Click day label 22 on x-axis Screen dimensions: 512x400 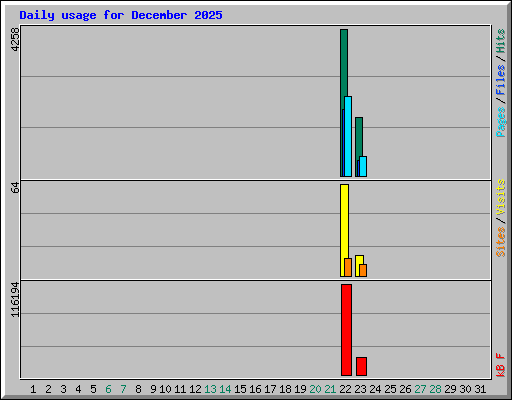[345, 389]
